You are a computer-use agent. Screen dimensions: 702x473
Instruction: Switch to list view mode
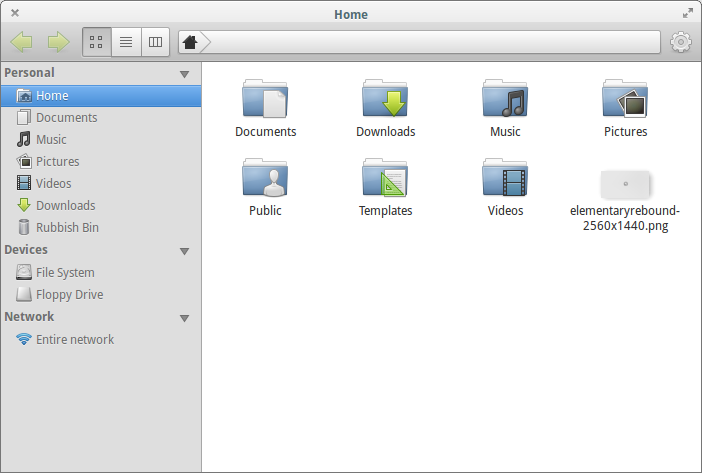click(x=126, y=42)
